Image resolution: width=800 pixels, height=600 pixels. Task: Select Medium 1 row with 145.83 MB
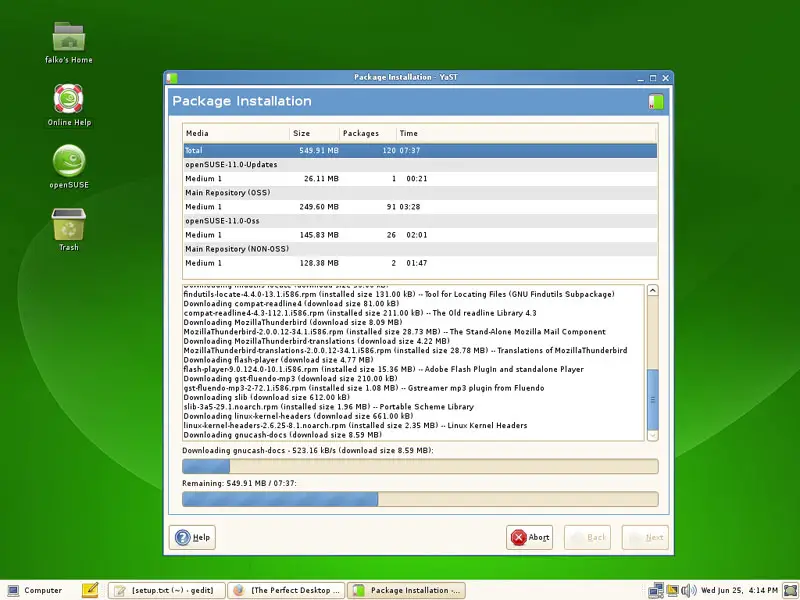pos(420,235)
